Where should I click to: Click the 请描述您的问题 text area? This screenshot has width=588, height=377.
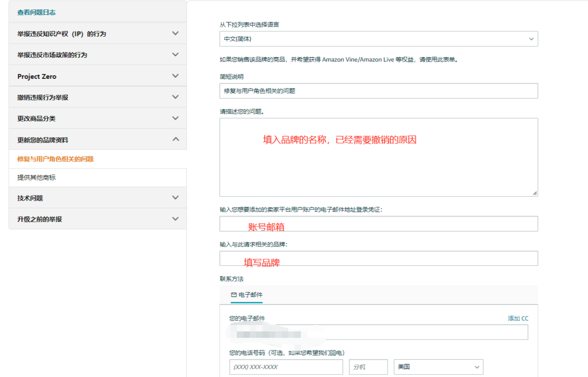click(x=379, y=157)
